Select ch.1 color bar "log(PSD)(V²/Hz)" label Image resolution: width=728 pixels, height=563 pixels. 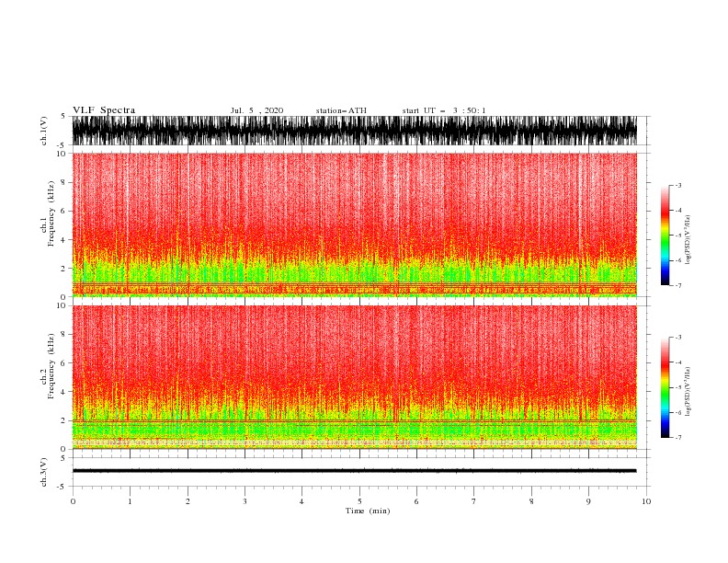click(x=688, y=240)
